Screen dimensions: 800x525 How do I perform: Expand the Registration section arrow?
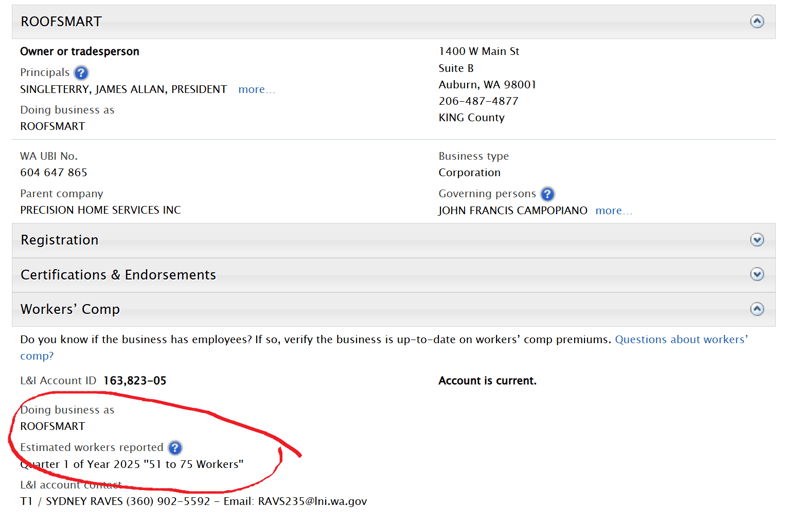[757, 240]
